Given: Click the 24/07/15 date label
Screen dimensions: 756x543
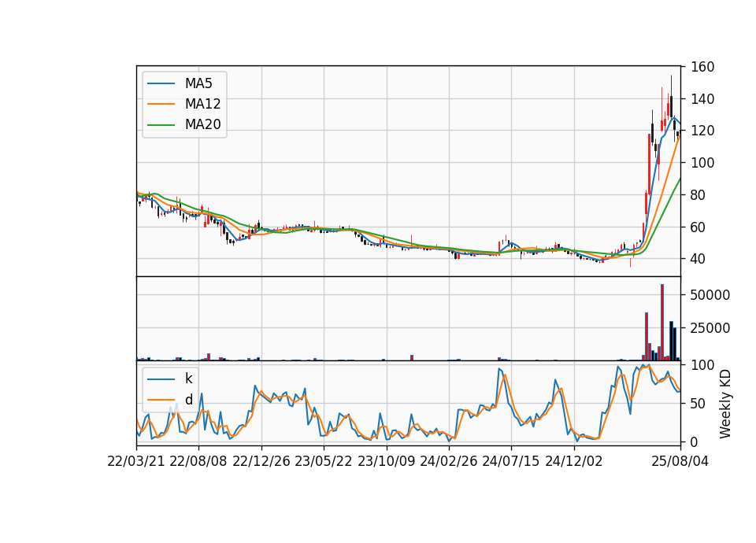Looking at the screenshot, I should [510, 461].
